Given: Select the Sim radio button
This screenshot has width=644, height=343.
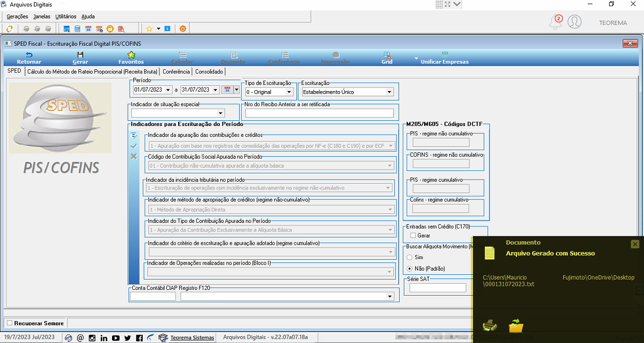Looking at the screenshot, I should (410, 258).
